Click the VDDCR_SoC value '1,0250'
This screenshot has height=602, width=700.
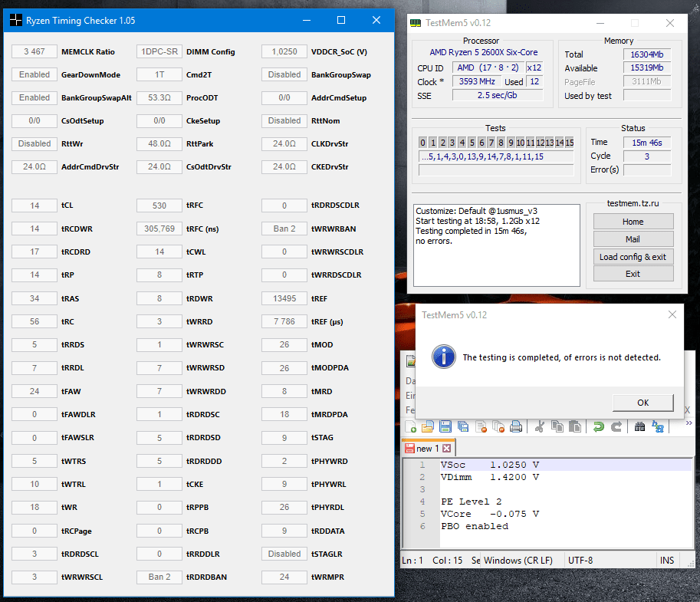point(284,52)
